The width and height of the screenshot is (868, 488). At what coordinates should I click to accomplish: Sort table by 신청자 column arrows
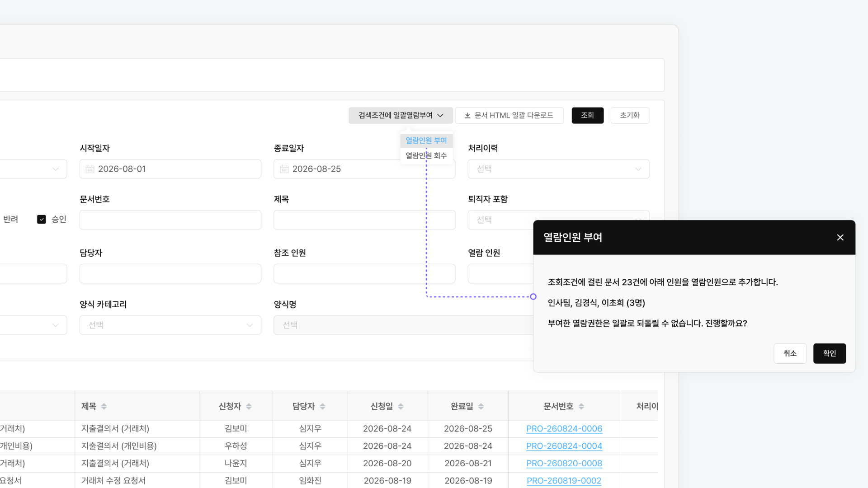click(249, 406)
